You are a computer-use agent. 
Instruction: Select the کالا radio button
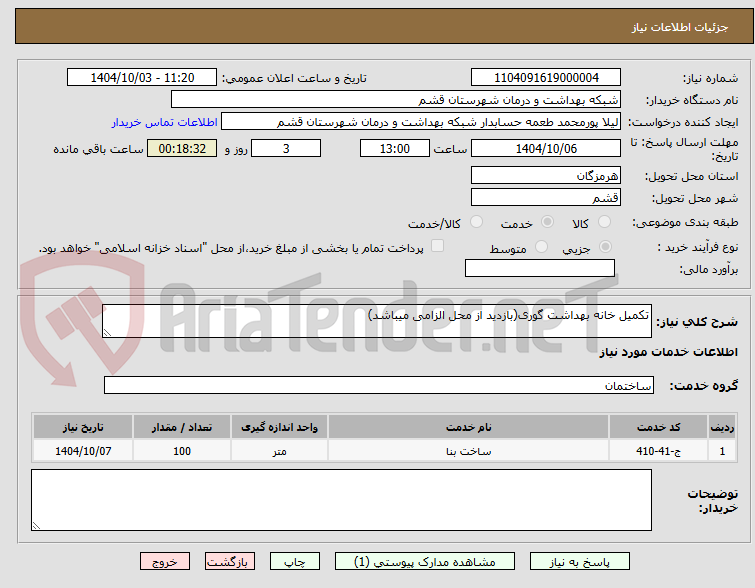(604, 222)
